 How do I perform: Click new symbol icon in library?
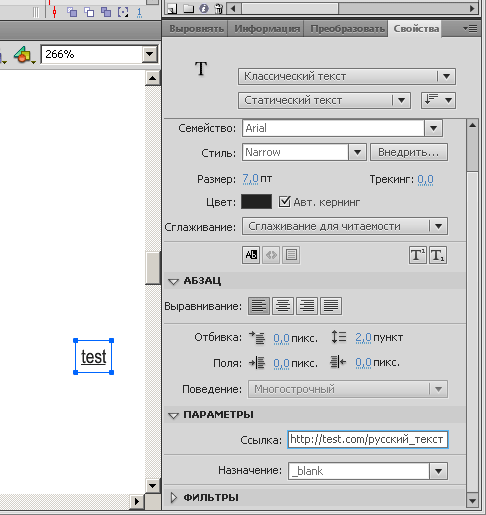click(172, 9)
